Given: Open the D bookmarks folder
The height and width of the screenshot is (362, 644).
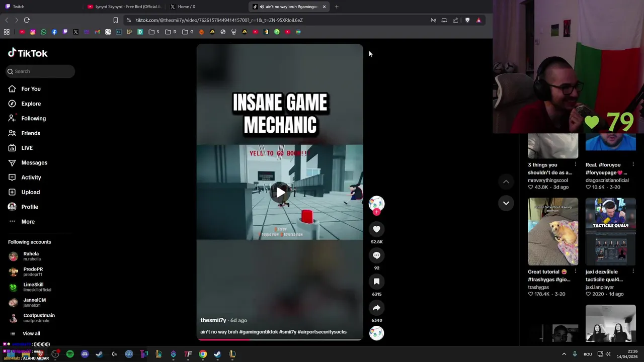Looking at the screenshot, I should (171, 32).
